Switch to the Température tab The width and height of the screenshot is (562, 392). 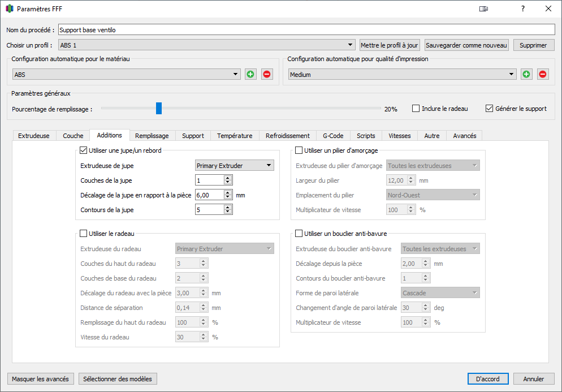[x=235, y=136]
